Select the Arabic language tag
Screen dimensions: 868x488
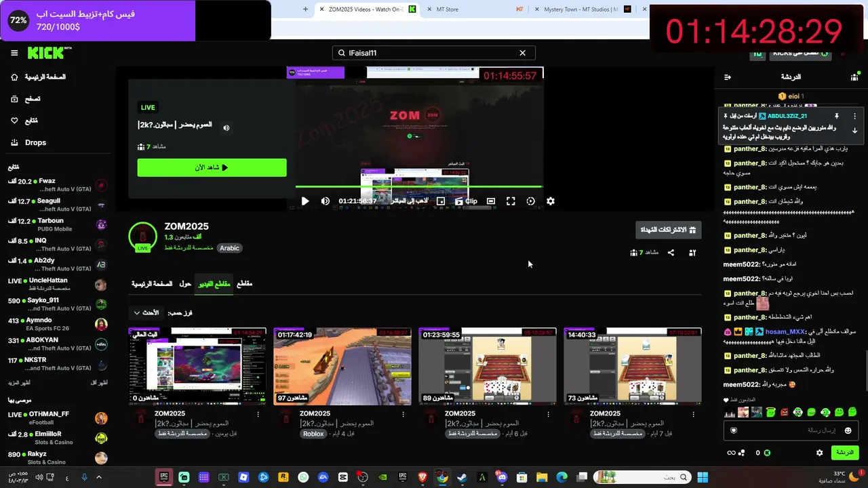(x=229, y=248)
